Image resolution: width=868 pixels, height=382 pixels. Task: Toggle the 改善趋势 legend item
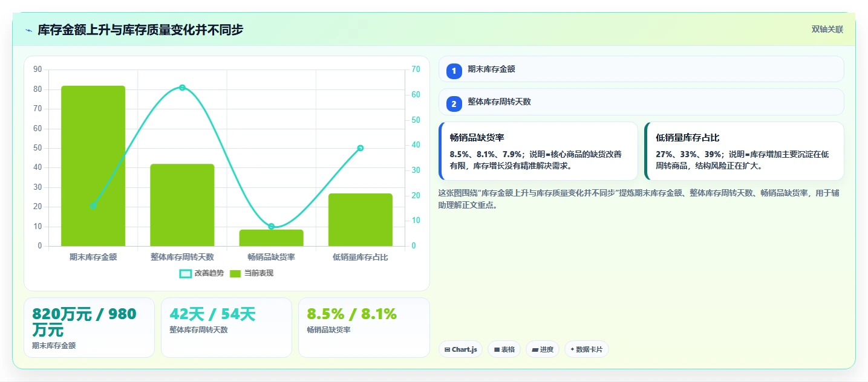point(201,273)
